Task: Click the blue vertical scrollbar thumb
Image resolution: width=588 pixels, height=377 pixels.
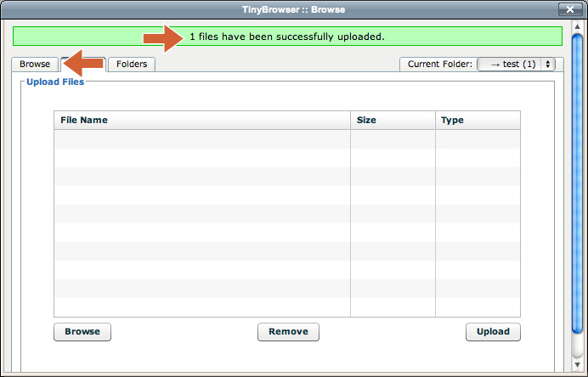Action: click(578, 183)
